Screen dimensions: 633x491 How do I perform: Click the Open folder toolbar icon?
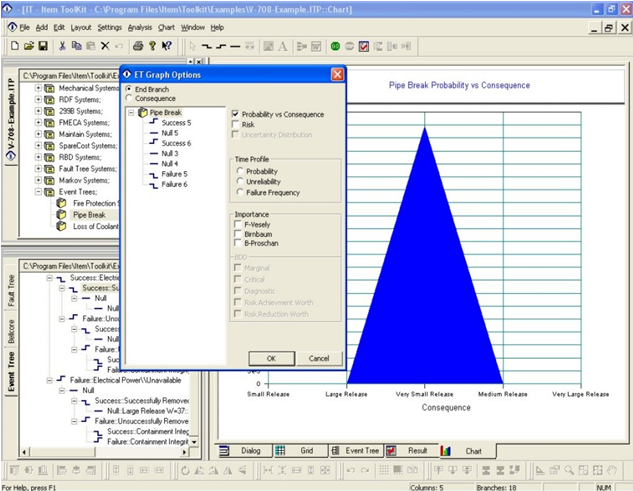point(28,46)
